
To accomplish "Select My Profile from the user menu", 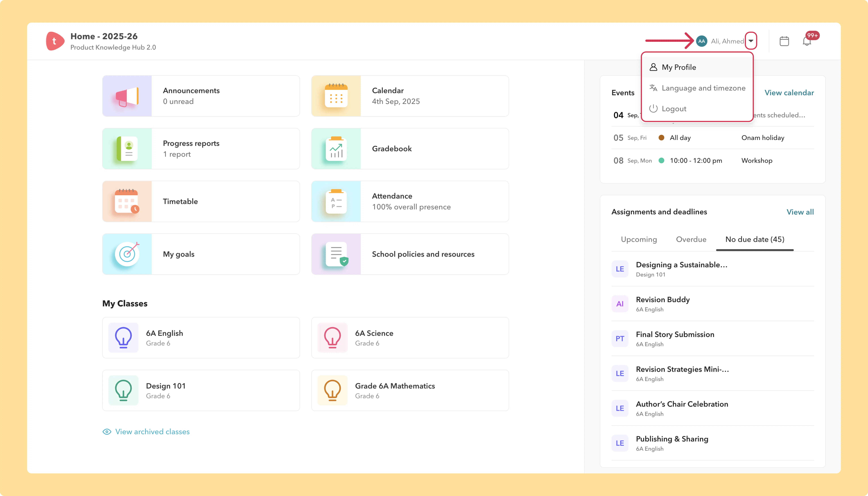I will tap(697, 67).
